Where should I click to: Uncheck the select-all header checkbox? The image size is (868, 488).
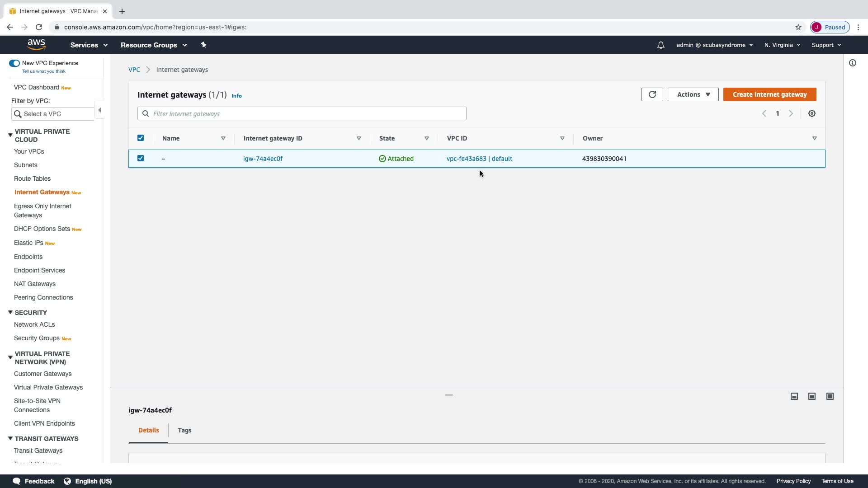141,138
